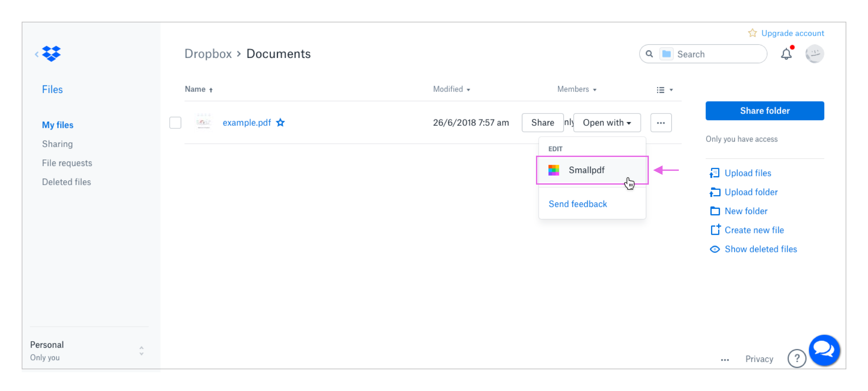Open the list view options dropdown
The width and height of the screenshot is (868, 391).
tap(664, 90)
